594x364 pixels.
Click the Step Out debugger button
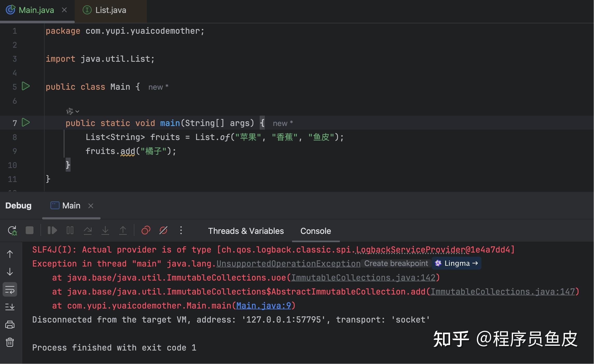(123, 230)
